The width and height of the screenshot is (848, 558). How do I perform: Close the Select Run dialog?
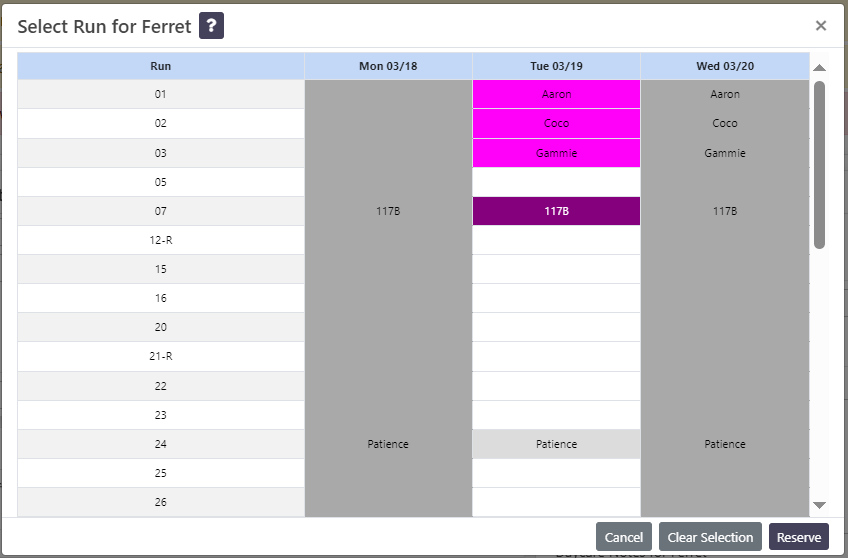click(x=820, y=26)
